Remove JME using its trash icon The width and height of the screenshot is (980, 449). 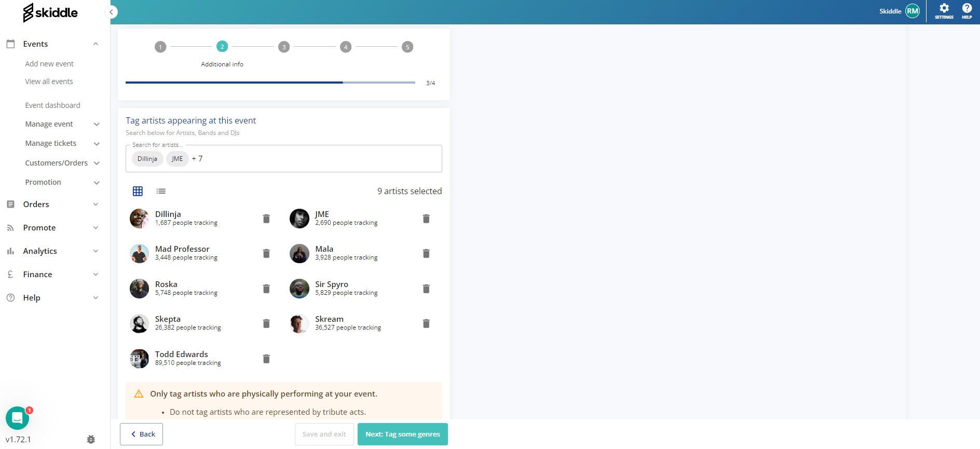tap(426, 219)
